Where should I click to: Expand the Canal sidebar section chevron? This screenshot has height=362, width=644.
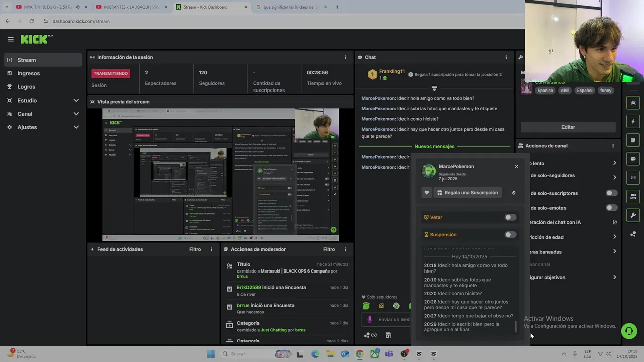point(76,114)
